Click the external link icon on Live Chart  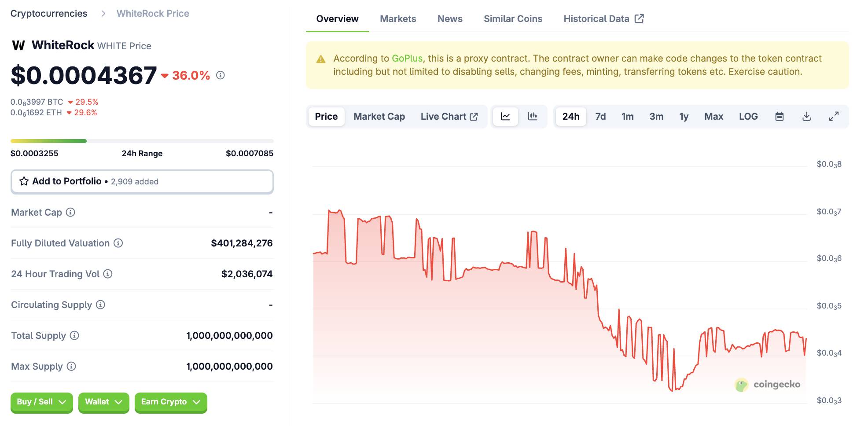tap(474, 117)
